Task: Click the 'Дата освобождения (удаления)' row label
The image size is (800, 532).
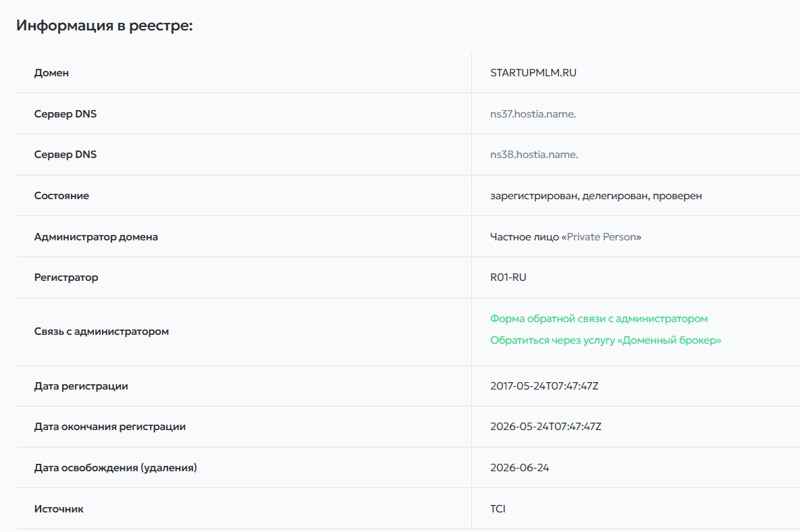Action: 115,469
